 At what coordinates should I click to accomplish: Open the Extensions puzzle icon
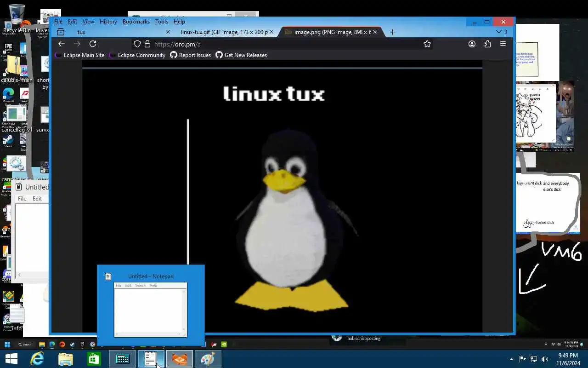tap(487, 44)
